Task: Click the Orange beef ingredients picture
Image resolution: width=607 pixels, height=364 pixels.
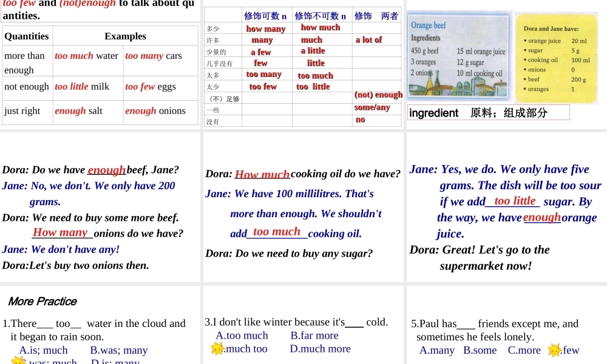Action: 458,56
